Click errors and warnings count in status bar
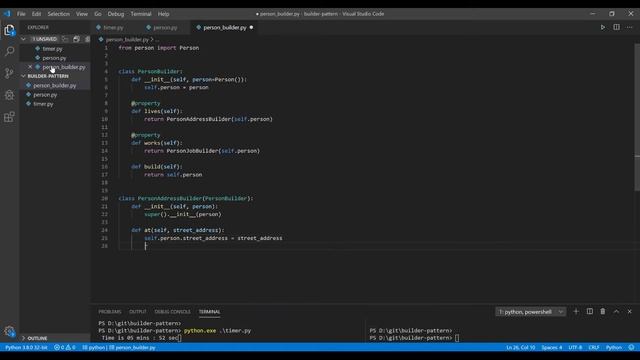The width and height of the screenshot is (640, 360). pos(64,347)
